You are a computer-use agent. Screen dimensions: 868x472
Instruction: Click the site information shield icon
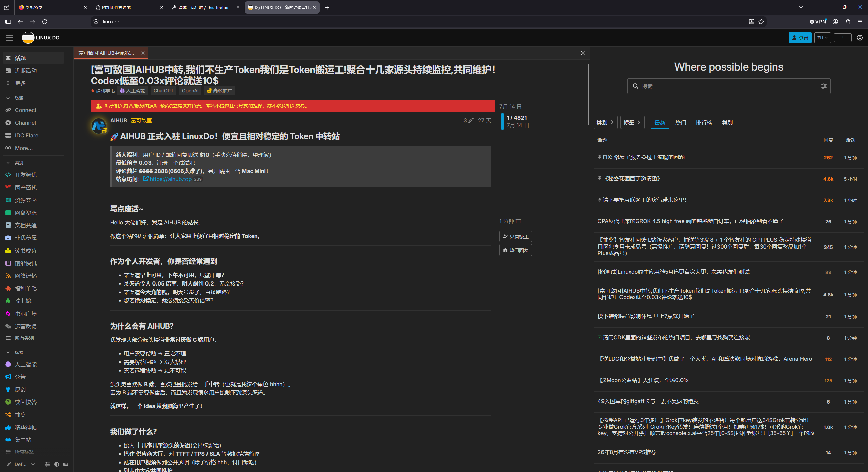coord(96,22)
